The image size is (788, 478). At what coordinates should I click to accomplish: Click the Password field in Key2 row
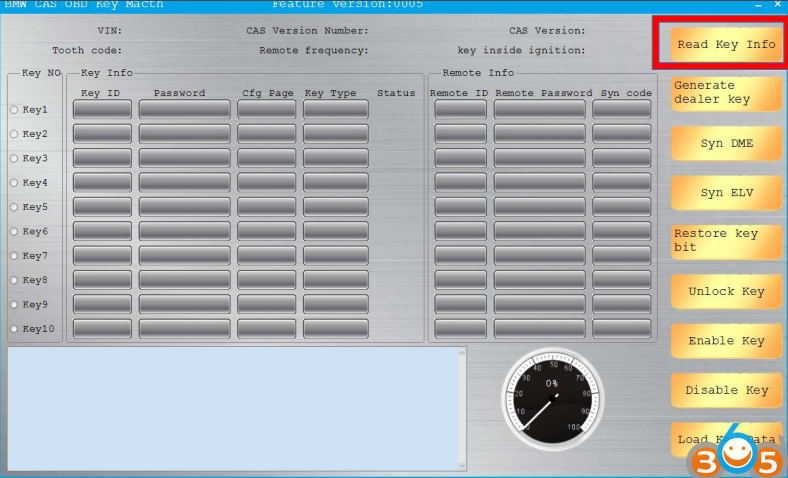[184, 134]
